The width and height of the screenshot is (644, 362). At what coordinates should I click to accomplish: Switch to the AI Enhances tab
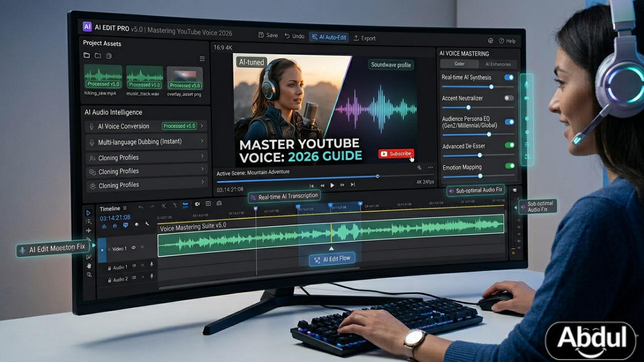[x=498, y=64]
